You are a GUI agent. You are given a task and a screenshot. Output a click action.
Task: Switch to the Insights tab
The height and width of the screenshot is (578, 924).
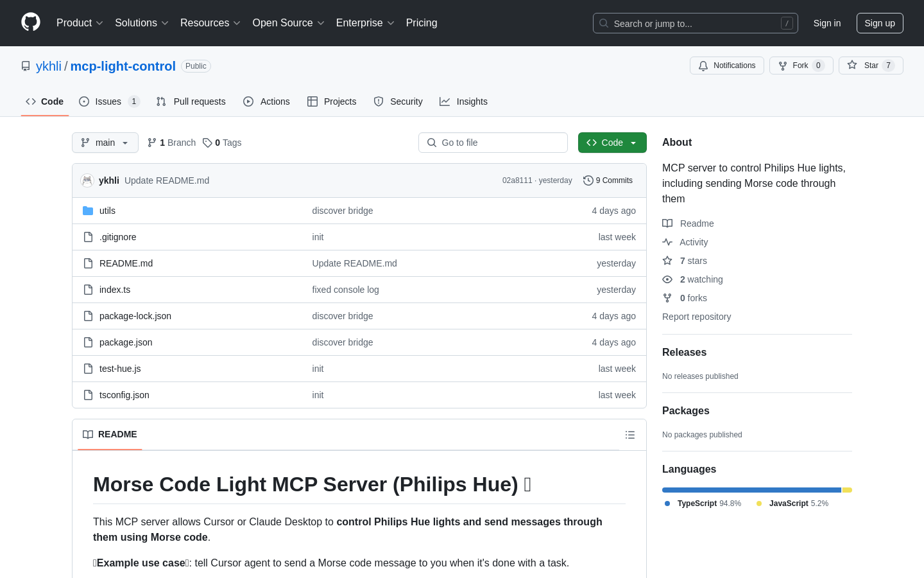coord(463,101)
